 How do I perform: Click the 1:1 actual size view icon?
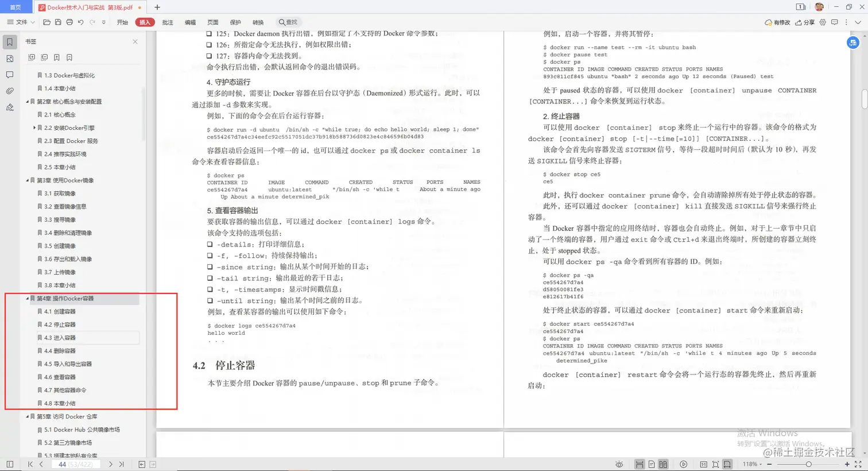pos(704,464)
